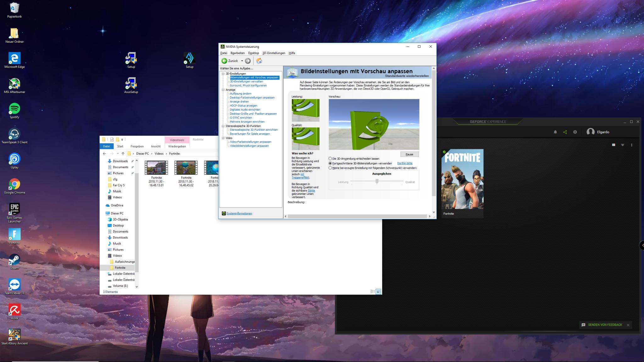Open GeForce Experience settings gear
This screenshot has height=362, width=644.
pyautogui.click(x=575, y=132)
